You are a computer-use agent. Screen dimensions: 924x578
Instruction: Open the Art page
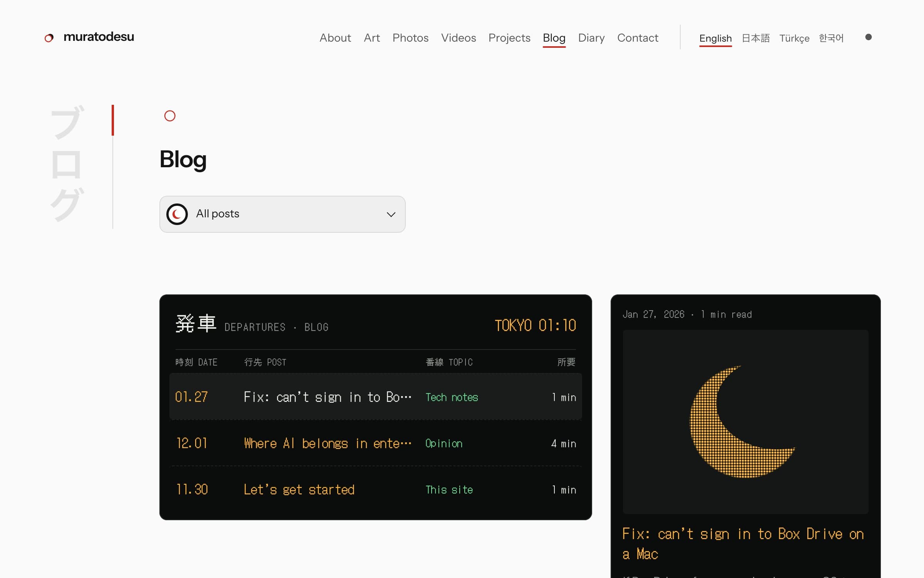[x=372, y=38]
